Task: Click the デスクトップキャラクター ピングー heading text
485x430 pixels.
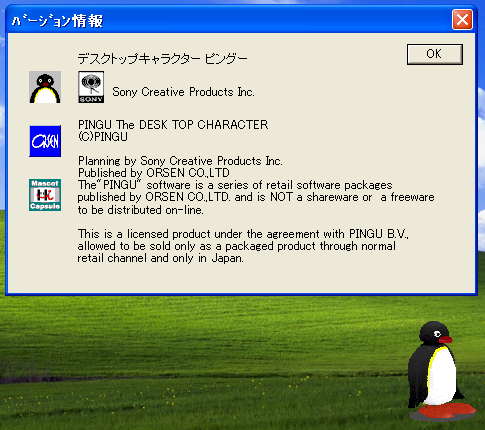Action: [163, 59]
